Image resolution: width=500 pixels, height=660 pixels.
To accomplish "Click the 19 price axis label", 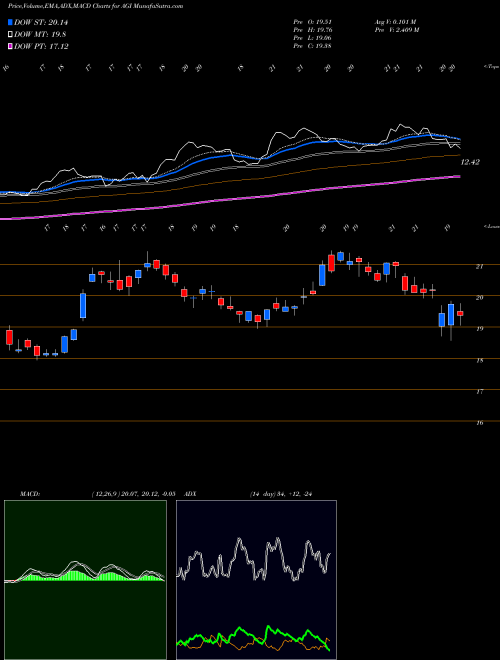I will tap(480, 329).
